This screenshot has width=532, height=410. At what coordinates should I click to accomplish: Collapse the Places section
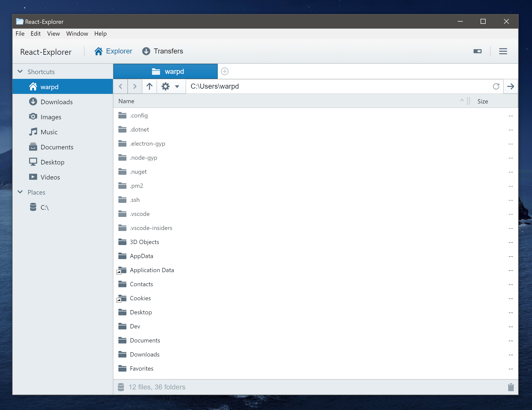pos(20,192)
